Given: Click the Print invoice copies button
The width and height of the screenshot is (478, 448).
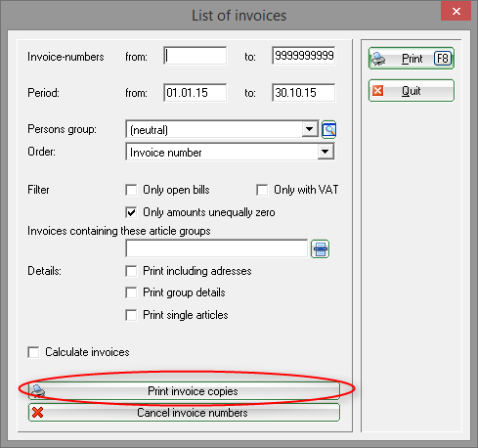Looking at the screenshot, I should (185, 390).
